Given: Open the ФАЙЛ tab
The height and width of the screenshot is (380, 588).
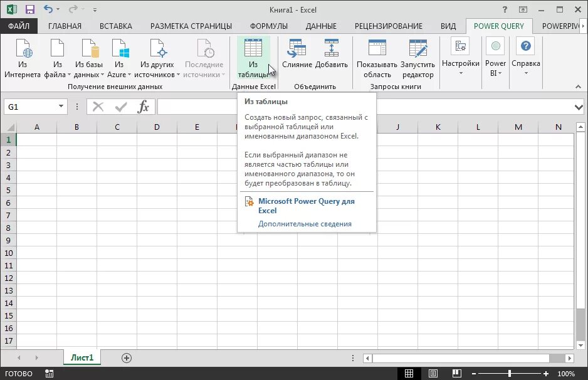Looking at the screenshot, I should pos(19,26).
